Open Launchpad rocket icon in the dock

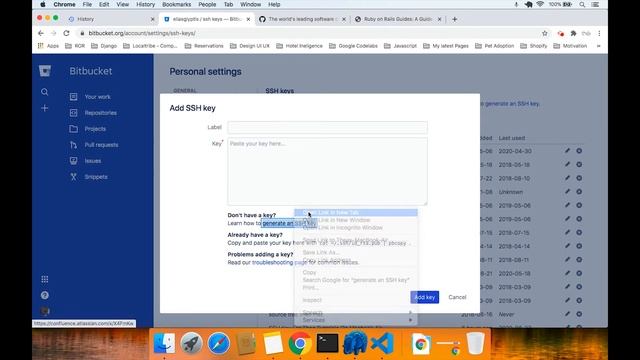[191, 343]
